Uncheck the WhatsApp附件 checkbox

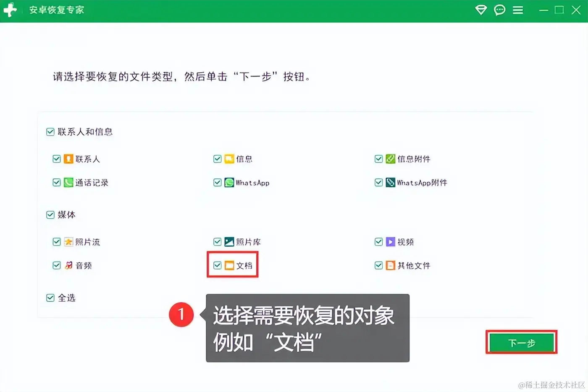[379, 183]
